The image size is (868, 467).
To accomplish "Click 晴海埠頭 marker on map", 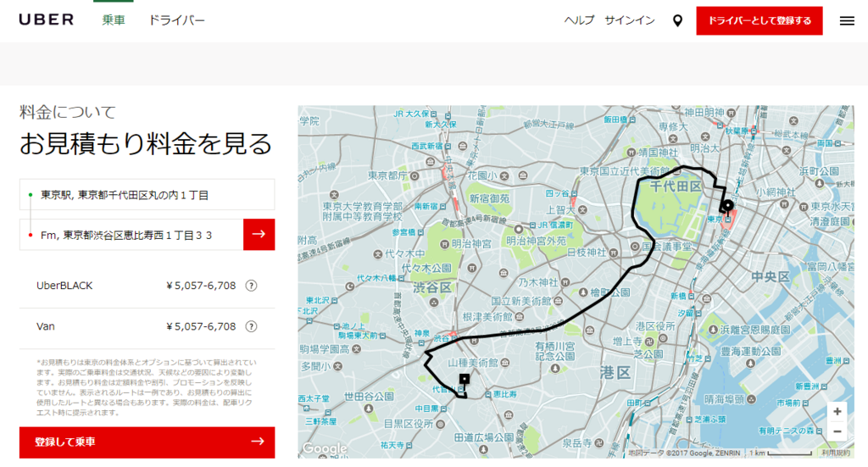I will coord(751,399).
